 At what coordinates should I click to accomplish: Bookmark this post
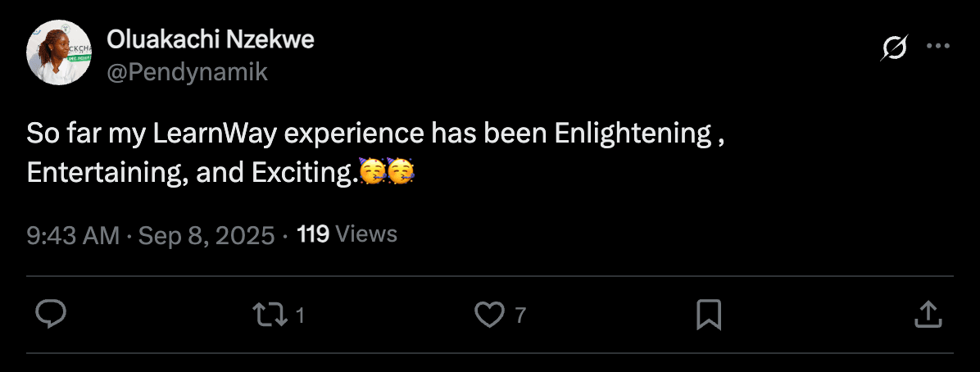[708, 315]
